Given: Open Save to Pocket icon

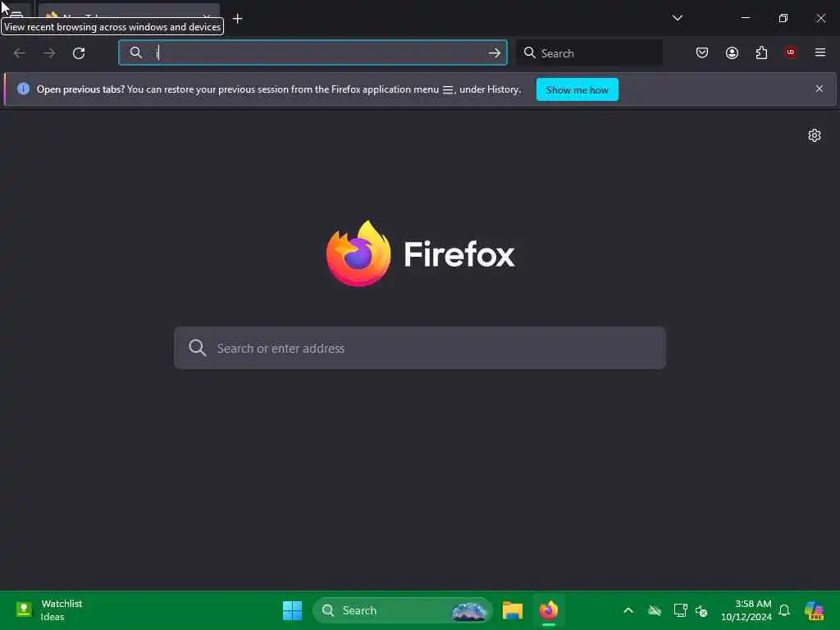Looking at the screenshot, I should (x=702, y=52).
